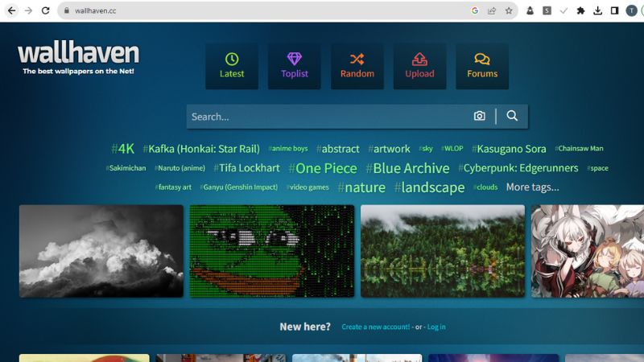Open the browser downloads icon
This screenshot has height=362, width=644.
point(597,10)
